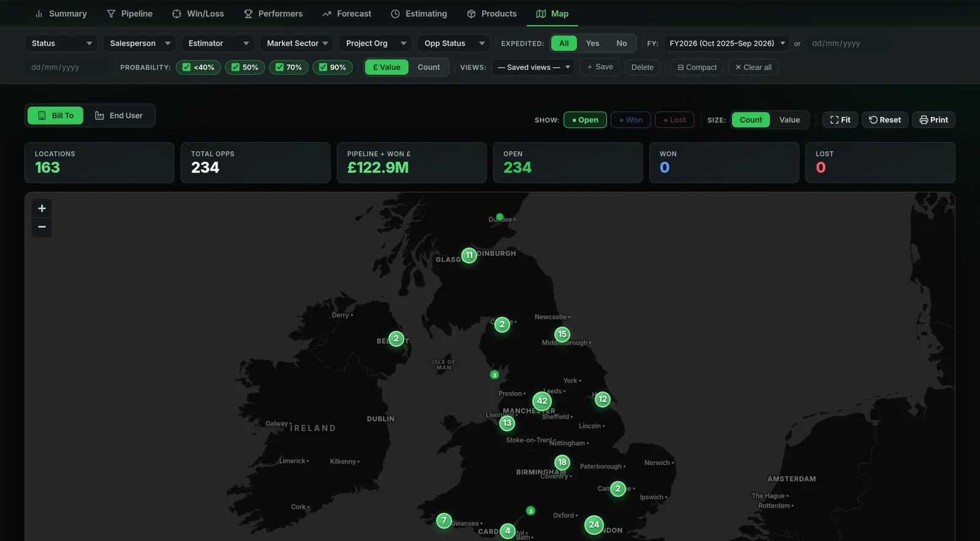Image resolution: width=980 pixels, height=541 pixels.
Task: Click the Glasgow cluster marker showing 11
Action: [469, 255]
